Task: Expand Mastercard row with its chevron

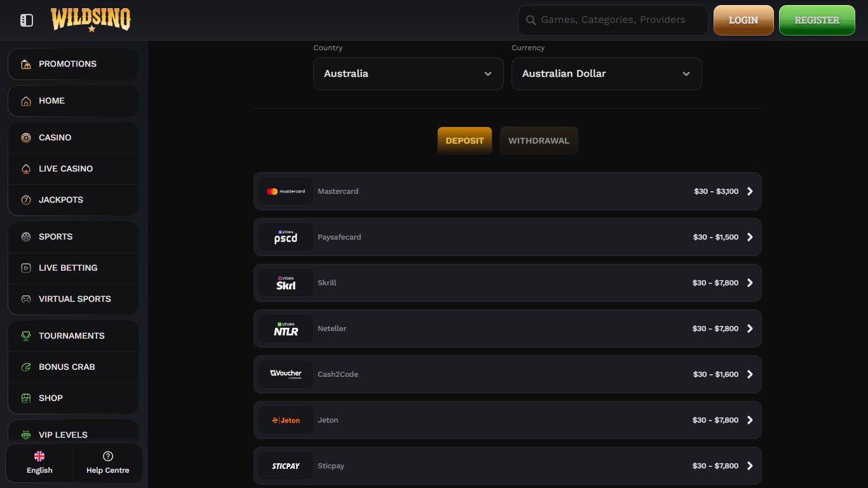Action: click(x=750, y=191)
